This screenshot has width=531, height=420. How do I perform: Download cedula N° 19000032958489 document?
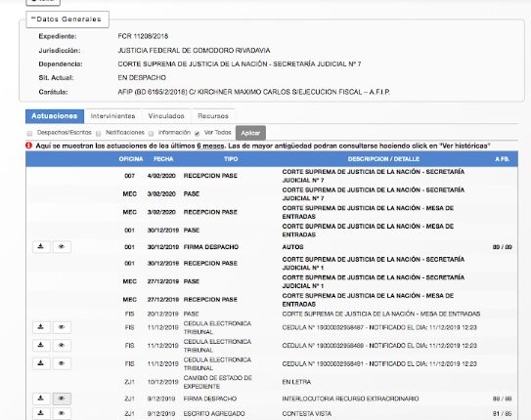pos(41,345)
